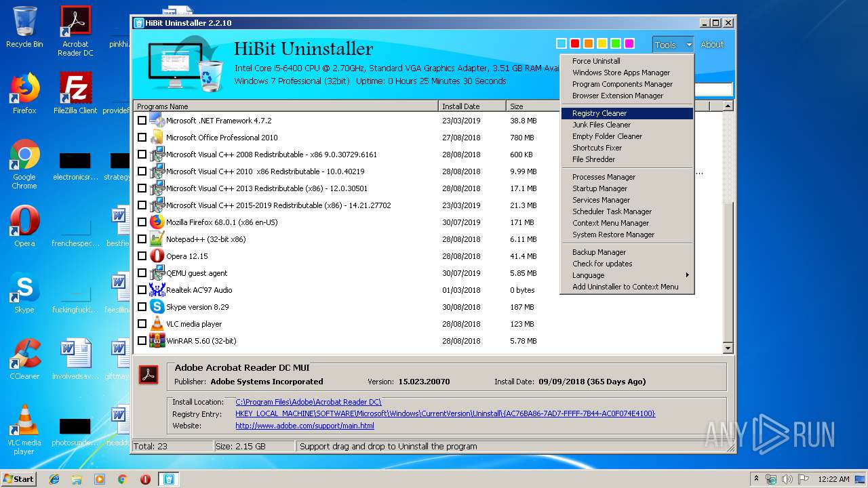Open the Skype desktop shortcut
Viewport: 868px width, 488px height.
pyautogui.click(x=24, y=293)
